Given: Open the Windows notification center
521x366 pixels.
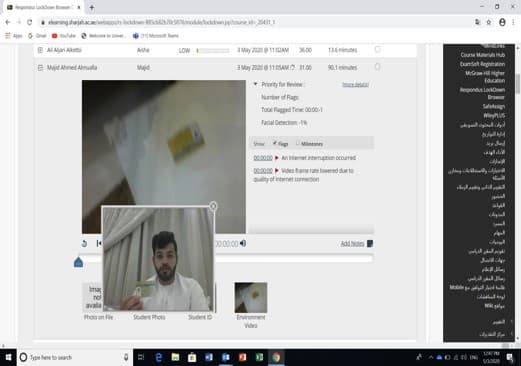Looking at the screenshot, I should pyautogui.click(x=510, y=357).
